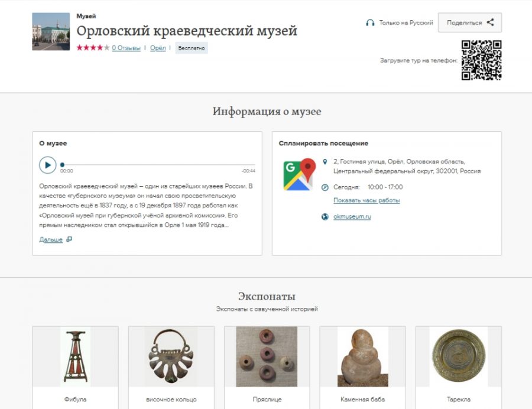Click the headphones icon near Только на Русский
This screenshot has height=409, width=532.
point(370,22)
